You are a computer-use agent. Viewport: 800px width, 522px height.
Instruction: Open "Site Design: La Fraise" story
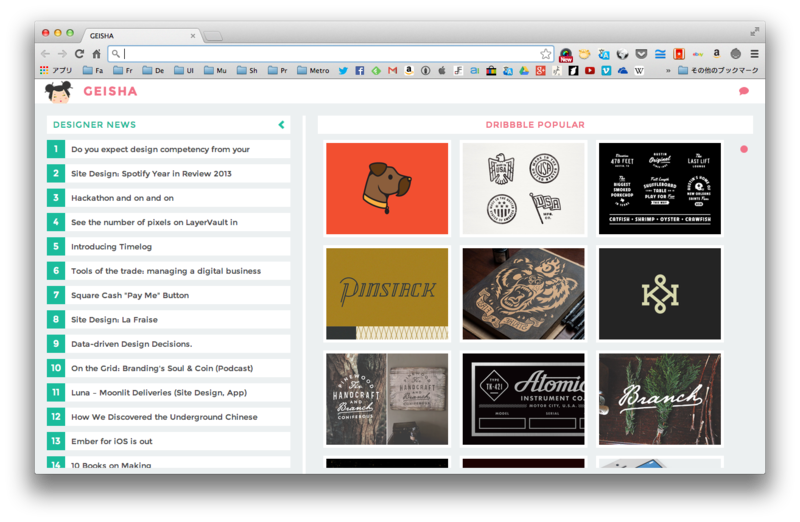click(168, 319)
